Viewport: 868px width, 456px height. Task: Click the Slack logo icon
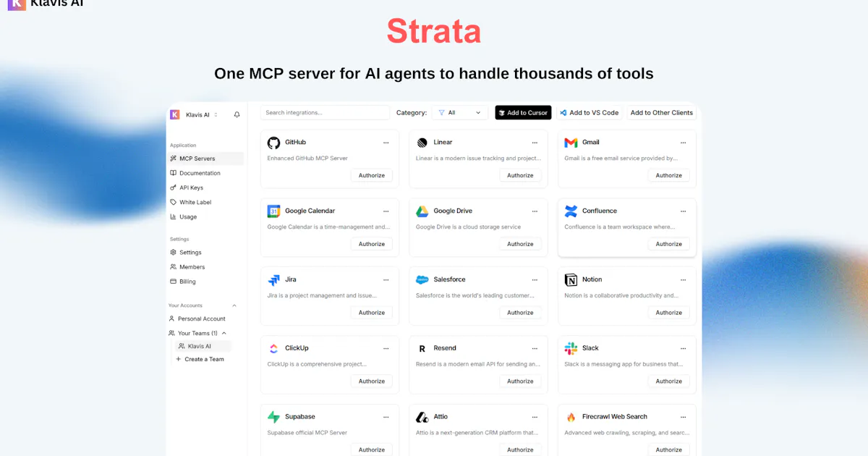point(571,348)
